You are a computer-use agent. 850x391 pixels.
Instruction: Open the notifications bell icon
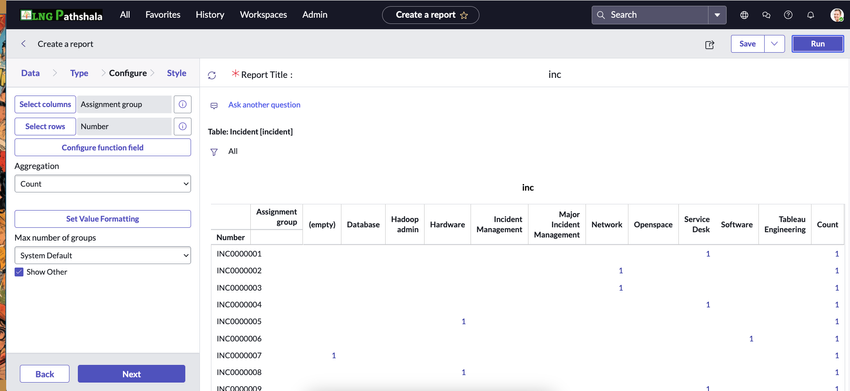tap(810, 15)
